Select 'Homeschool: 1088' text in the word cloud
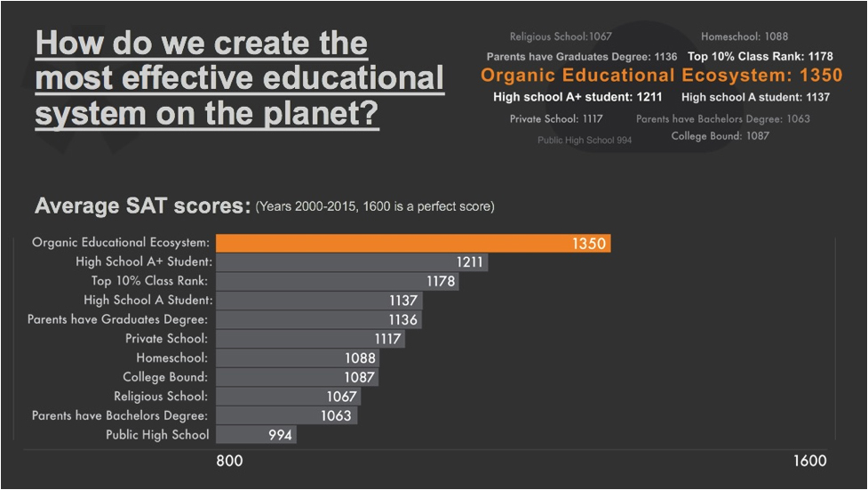Viewport: 868px width, 490px height. coord(745,36)
